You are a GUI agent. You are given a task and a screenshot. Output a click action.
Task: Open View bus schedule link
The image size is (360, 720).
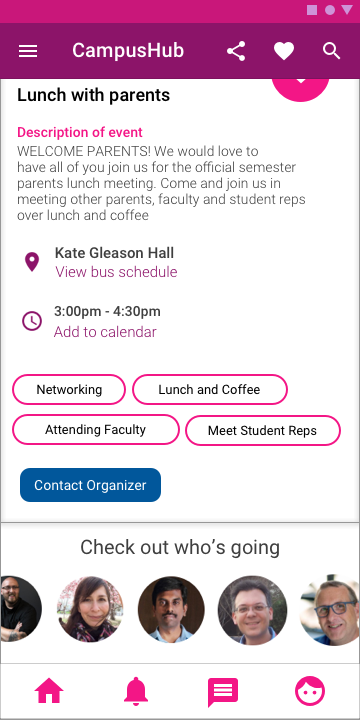(x=116, y=272)
